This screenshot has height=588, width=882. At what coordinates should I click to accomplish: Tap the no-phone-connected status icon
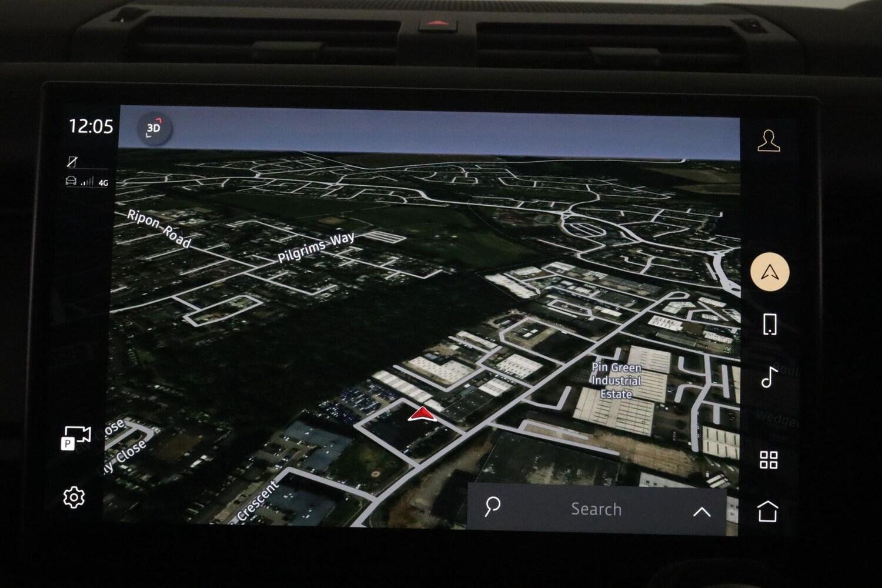(72, 161)
